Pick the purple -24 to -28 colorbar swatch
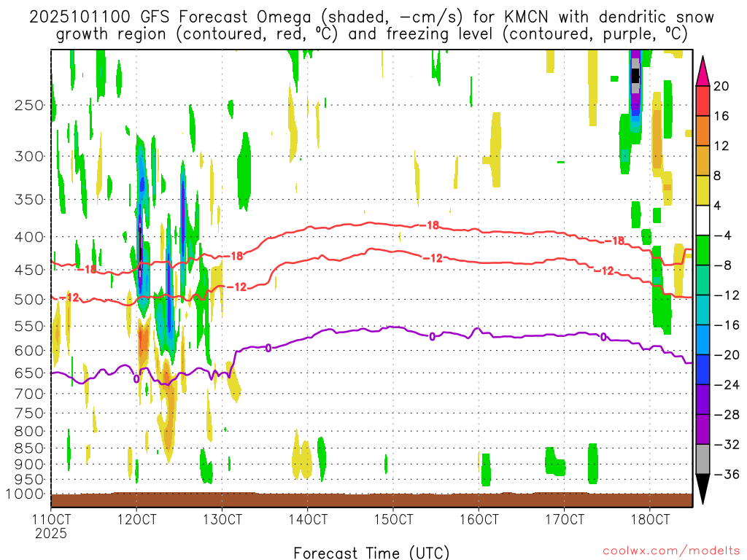 coord(703,400)
